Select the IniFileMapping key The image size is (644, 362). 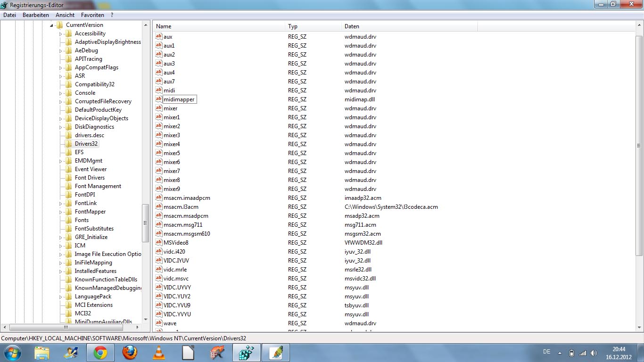(93, 263)
